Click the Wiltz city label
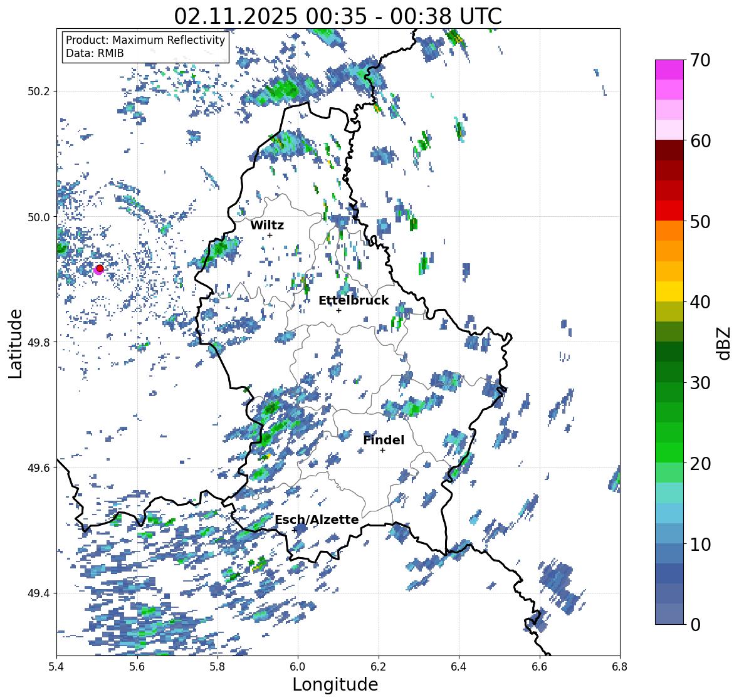This screenshot has height=700, width=739. 267,225
